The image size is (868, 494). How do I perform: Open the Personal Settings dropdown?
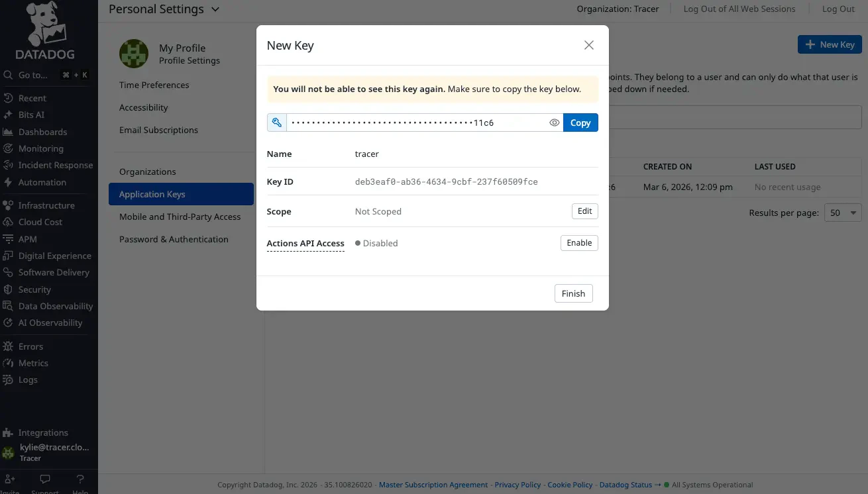[x=165, y=9]
